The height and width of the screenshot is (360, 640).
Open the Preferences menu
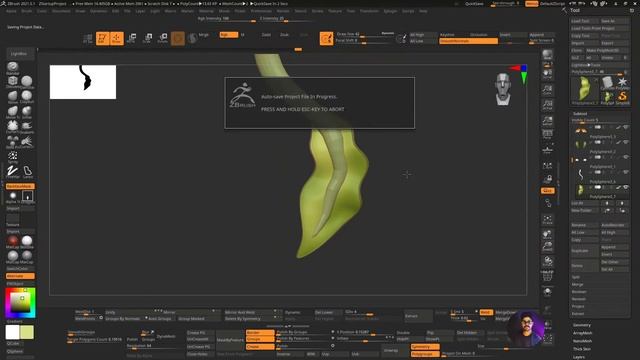tap(261, 11)
